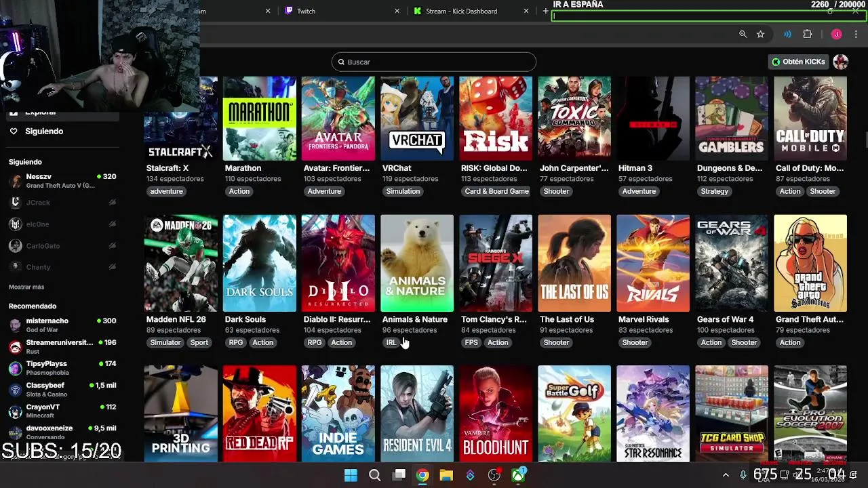The width and height of the screenshot is (868, 488).
Task: Close the Kick Dashboard browser tab
Action: [x=526, y=11]
